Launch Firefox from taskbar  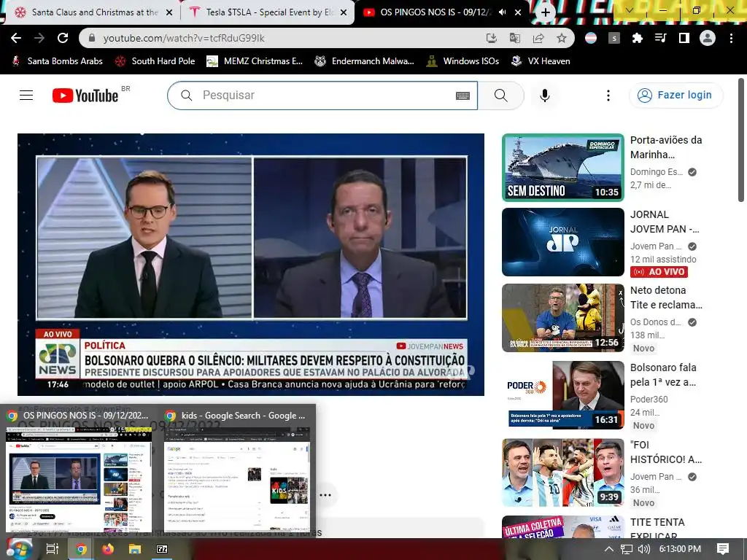[x=108, y=550]
